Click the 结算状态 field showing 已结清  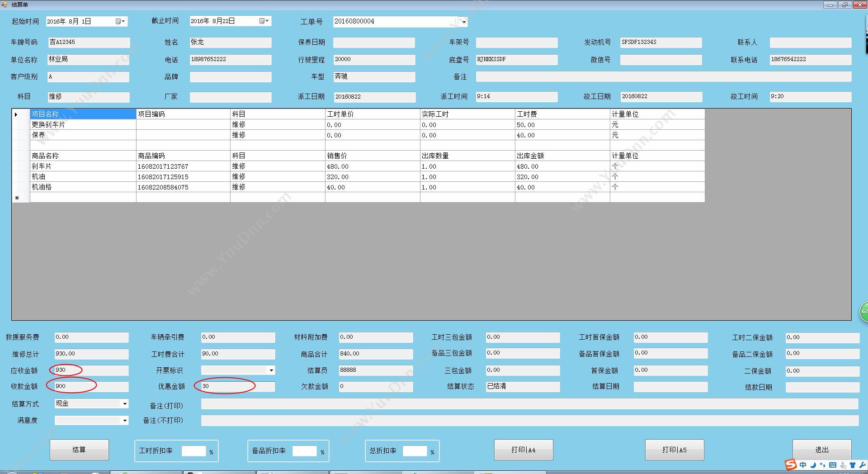(x=523, y=387)
